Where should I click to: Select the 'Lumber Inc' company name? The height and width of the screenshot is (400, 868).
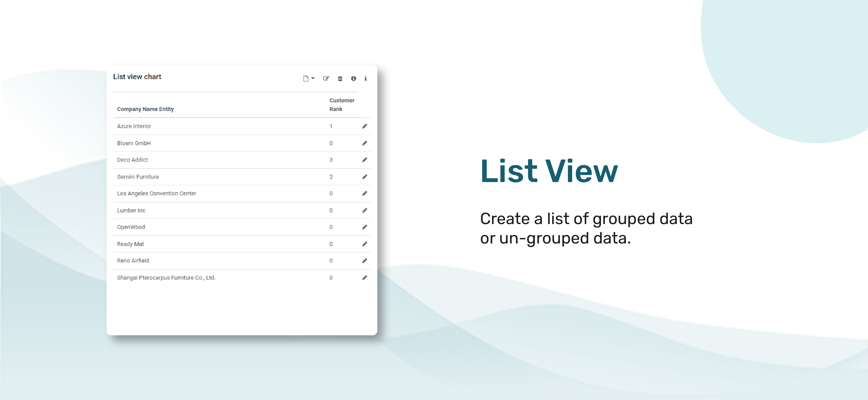[131, 210]
